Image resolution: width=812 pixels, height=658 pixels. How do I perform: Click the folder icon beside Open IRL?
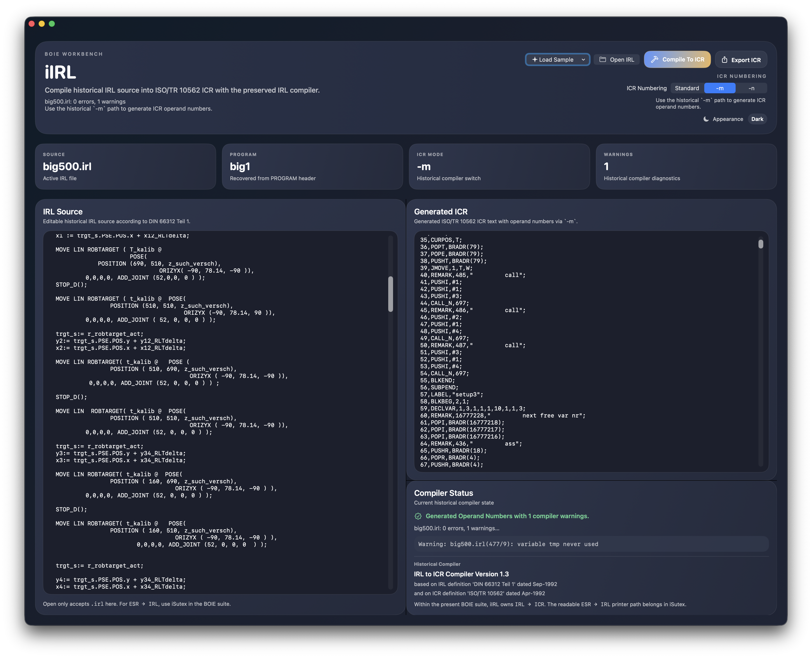602,59
